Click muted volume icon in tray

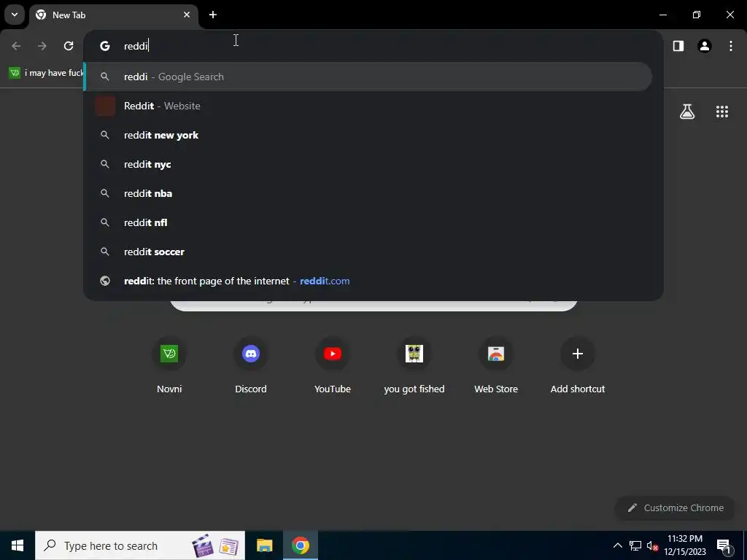(652, 545)
